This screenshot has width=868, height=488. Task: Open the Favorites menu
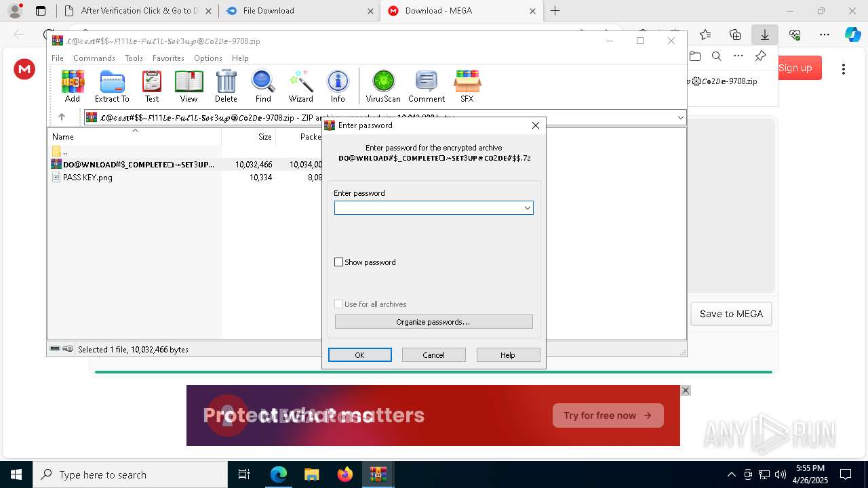coord(168,58)
